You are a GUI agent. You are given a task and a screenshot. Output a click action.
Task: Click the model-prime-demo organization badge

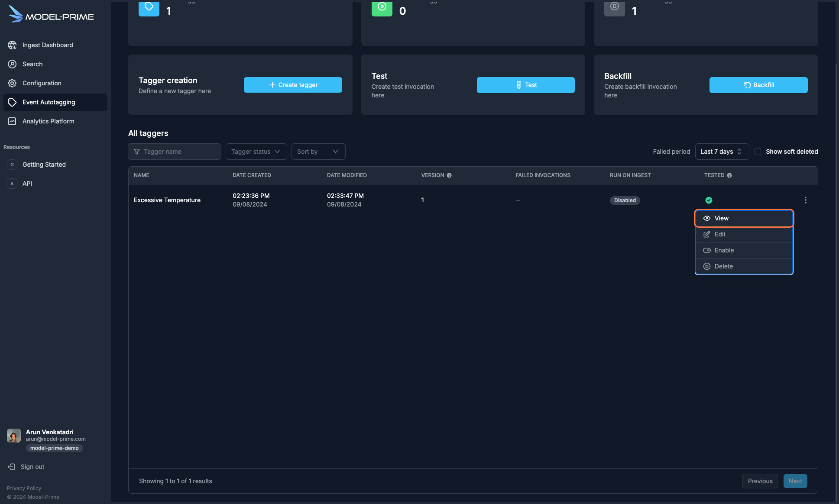54,448
